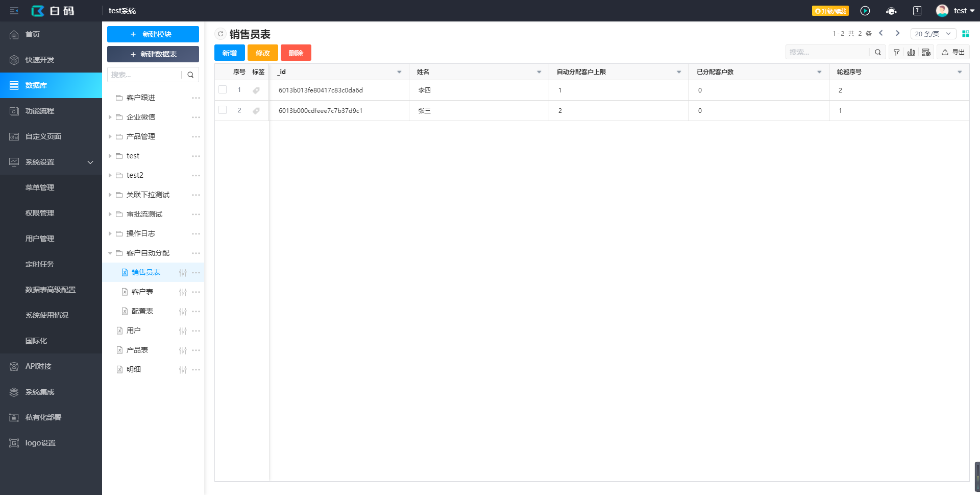Open field settings icon for 产品表
980x495 pixels.
point(183,350)
